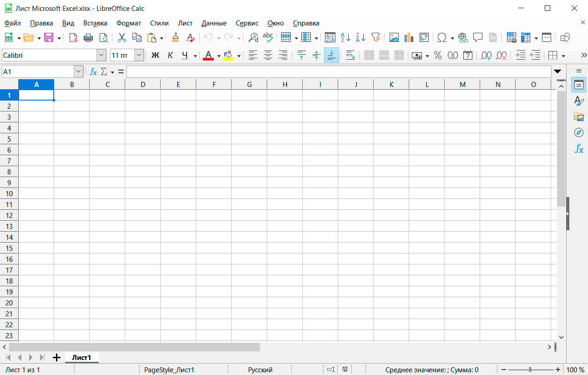
Task: Show the draw functions
Action: [565, 38]
